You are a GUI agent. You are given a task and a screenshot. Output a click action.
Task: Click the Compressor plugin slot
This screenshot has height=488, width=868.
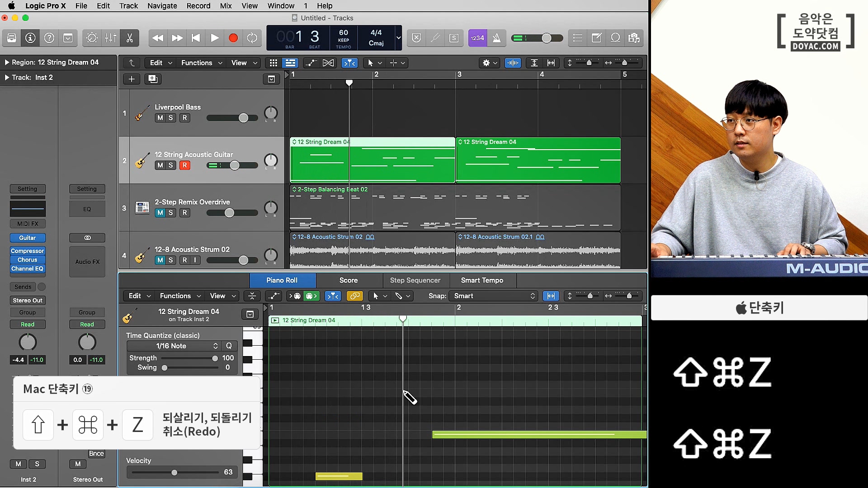28,251
